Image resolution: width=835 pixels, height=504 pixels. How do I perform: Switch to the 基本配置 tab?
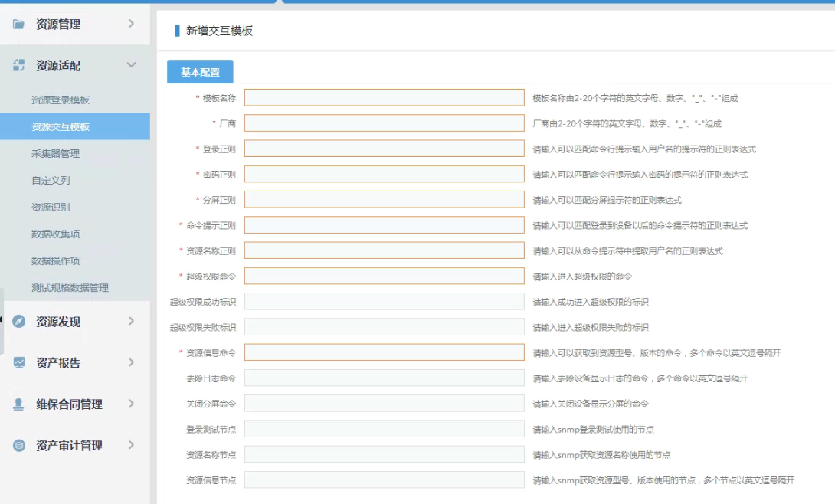200,72
